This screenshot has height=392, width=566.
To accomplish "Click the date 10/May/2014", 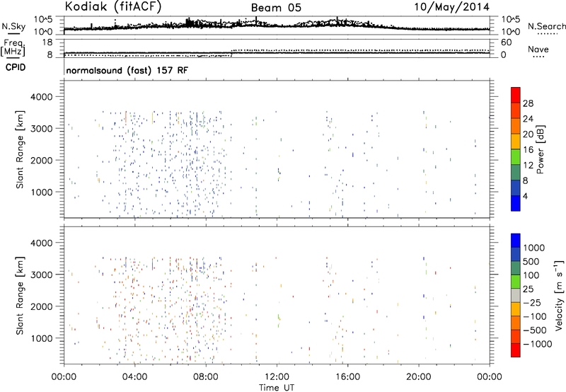I will pyautogui.click(x=451, y=7).
